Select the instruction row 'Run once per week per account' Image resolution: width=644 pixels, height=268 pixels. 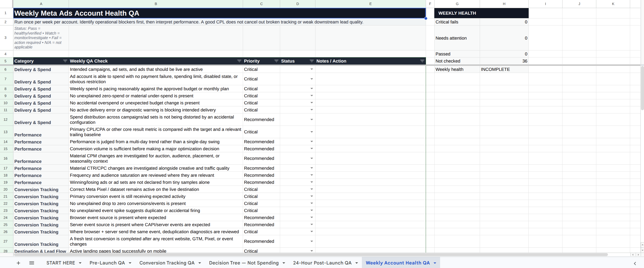[x=219, y=22]
